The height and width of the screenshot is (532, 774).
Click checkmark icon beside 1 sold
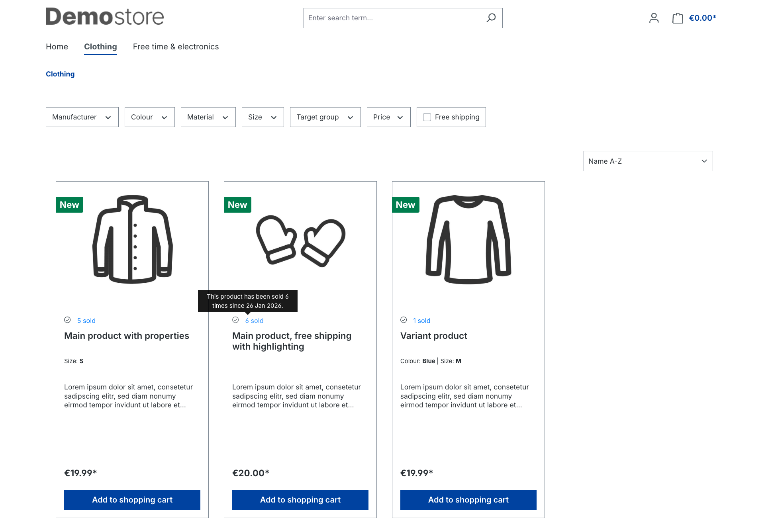tap(404, 320)
